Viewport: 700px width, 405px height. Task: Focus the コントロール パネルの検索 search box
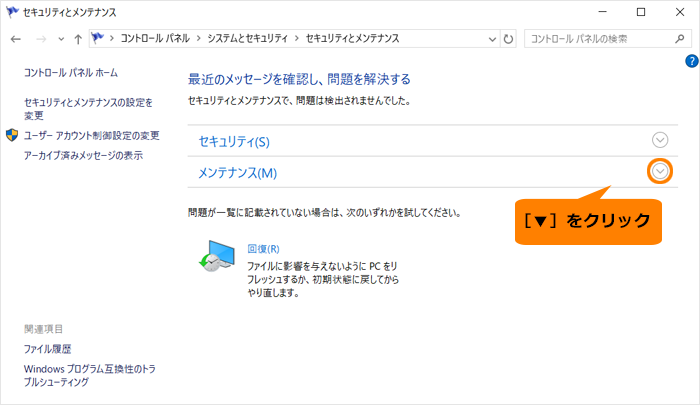pos(608,39)
